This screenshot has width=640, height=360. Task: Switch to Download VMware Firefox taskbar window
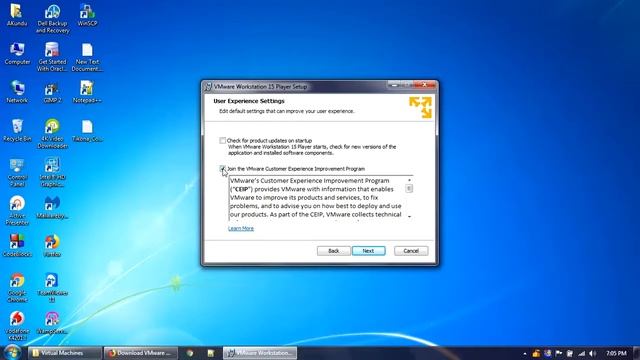pyautogui.click(x=141, y=353)
